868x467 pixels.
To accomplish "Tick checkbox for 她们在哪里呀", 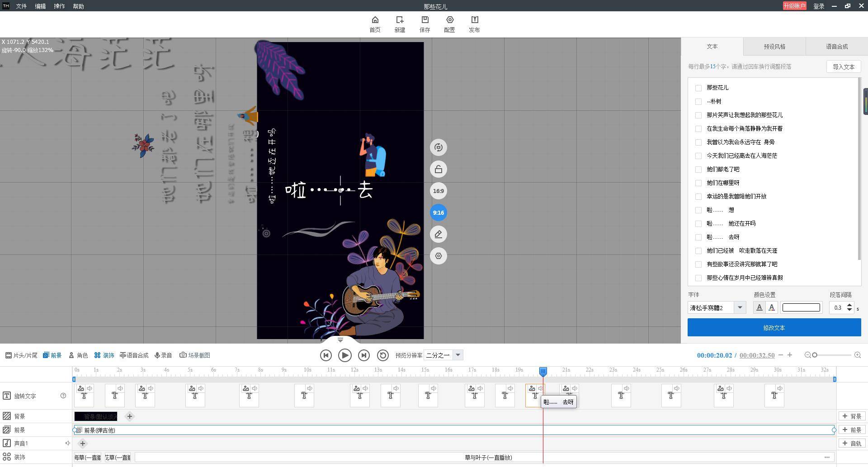I will (x=698, y=183).
